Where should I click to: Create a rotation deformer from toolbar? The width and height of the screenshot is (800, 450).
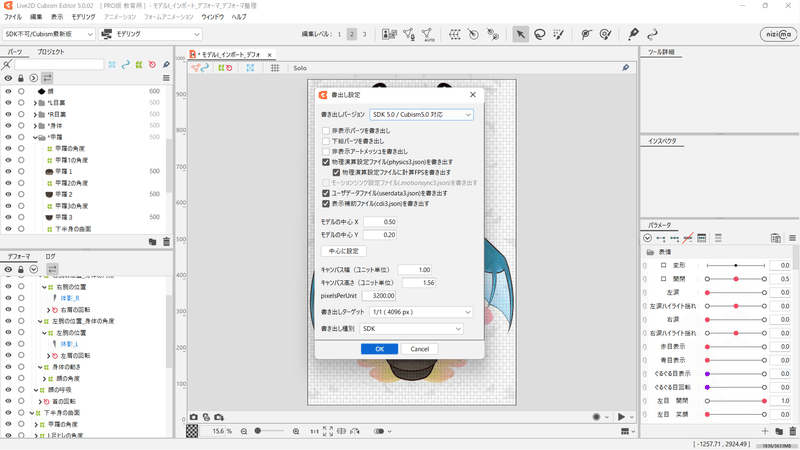pyautogui.click(x=473, y=34)
